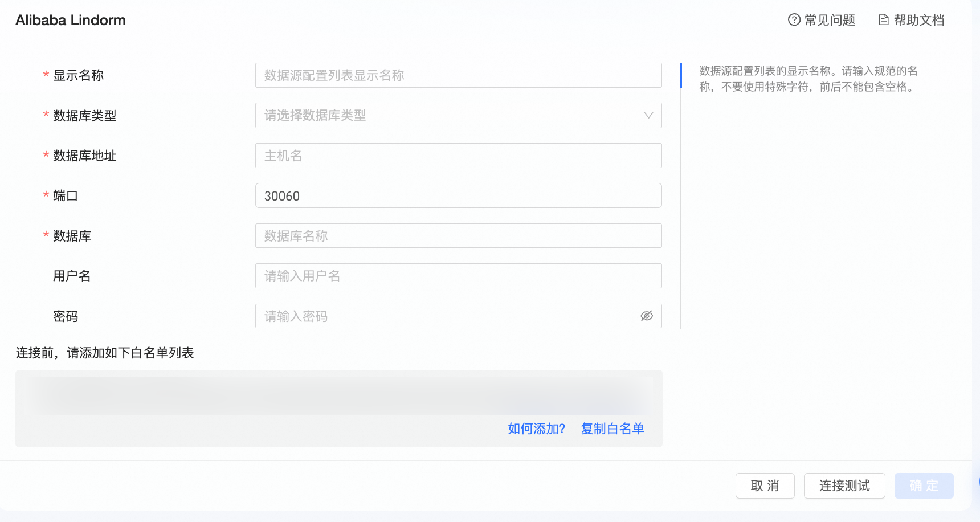Image resolution: width=980 pixels, height=522 pixels.
Task: Open the 帮助文档 link text
Action: [x=919, y=20]
